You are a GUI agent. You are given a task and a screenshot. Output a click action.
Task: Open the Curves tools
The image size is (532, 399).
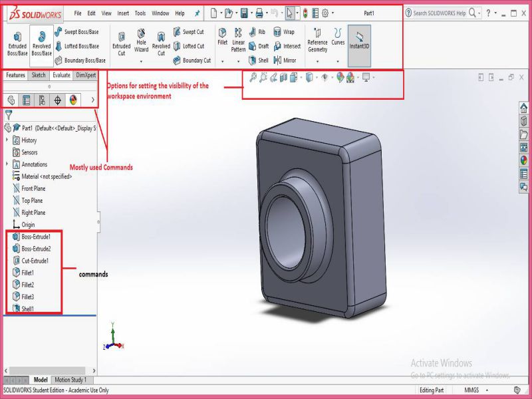[338, 37]
